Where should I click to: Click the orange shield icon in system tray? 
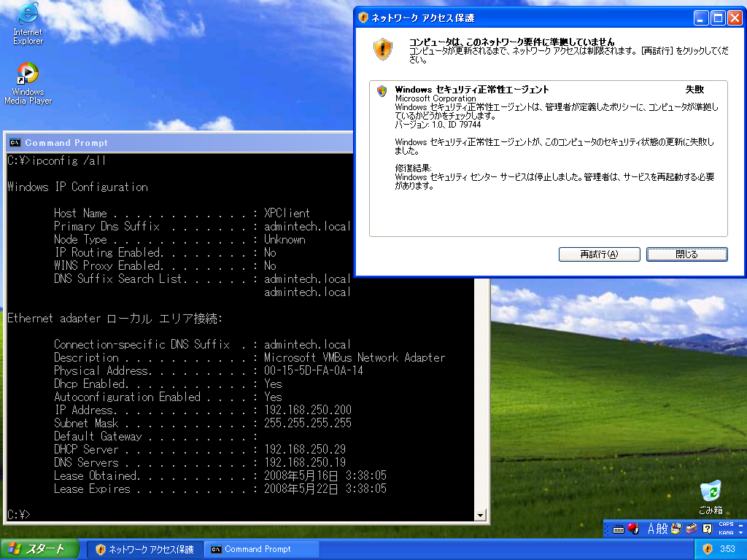click(x=708, y=549)
